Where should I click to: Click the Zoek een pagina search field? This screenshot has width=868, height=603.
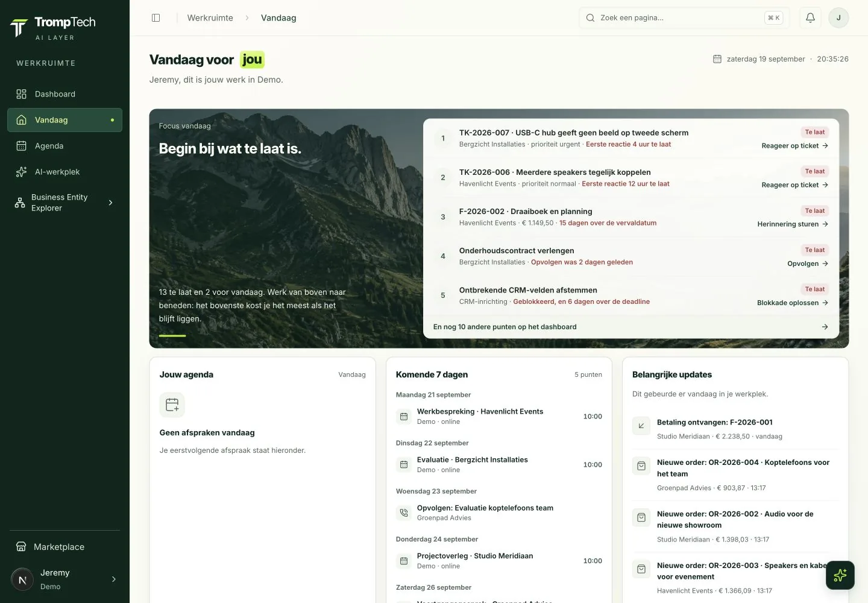[x=684, y=18]
